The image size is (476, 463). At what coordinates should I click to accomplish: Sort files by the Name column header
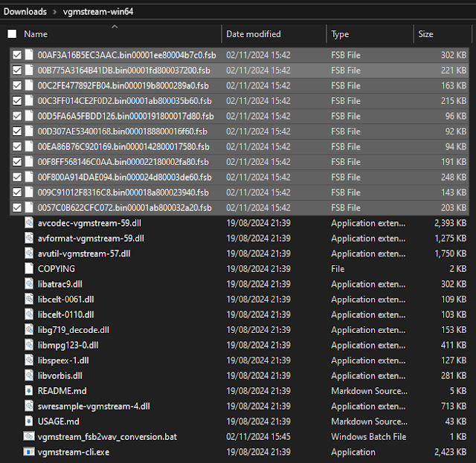pyautogui.click(x=36, y=34)
